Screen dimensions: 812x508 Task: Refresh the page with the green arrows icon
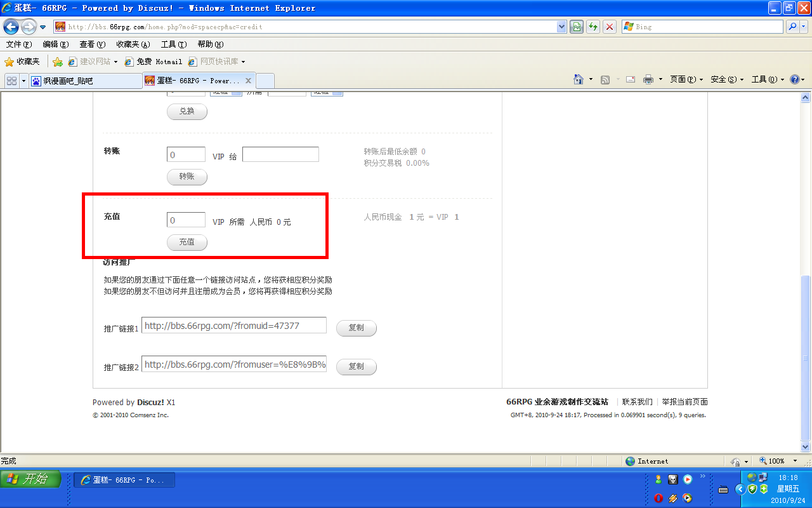593,27
